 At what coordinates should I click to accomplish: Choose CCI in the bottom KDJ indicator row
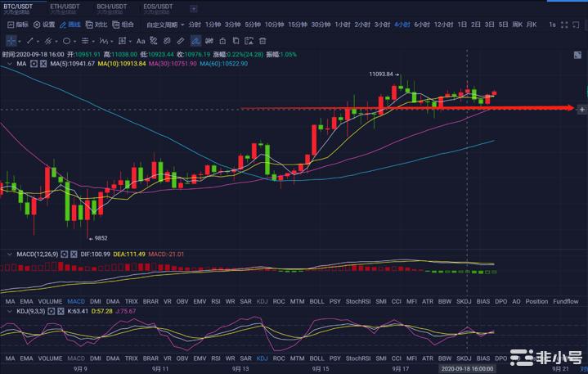coord(397,358)
